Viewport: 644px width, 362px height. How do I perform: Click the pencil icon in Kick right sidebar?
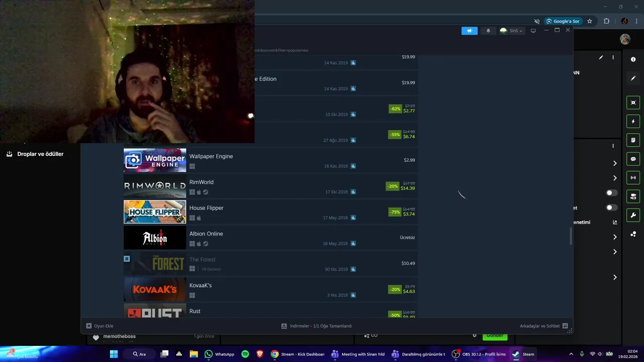(633, 78)
